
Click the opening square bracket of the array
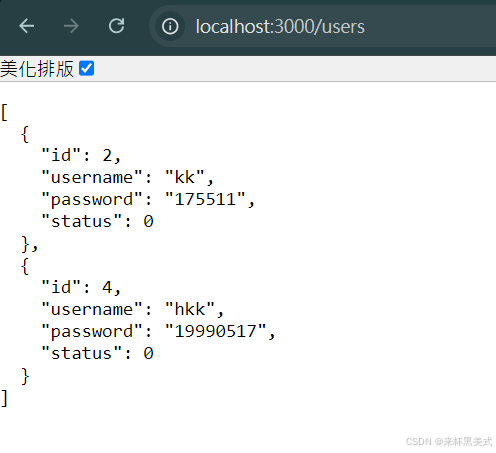pyautogui.click(x=4, y=112)
